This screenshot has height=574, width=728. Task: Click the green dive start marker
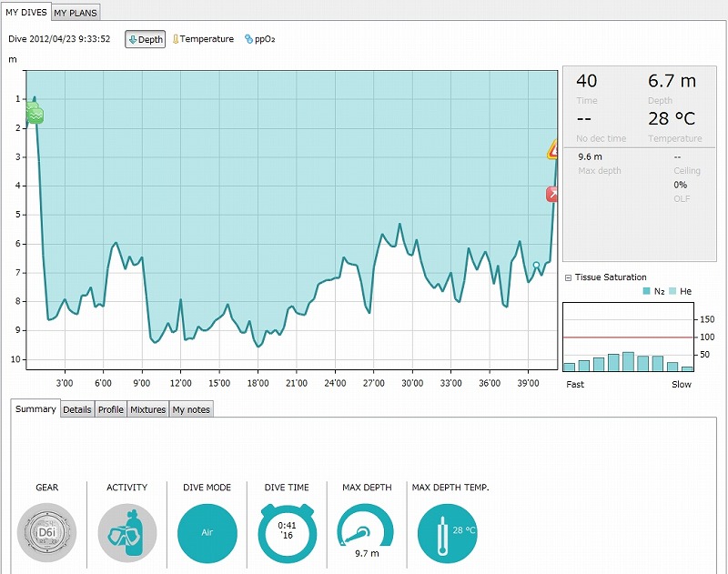[x=35, y=114]
